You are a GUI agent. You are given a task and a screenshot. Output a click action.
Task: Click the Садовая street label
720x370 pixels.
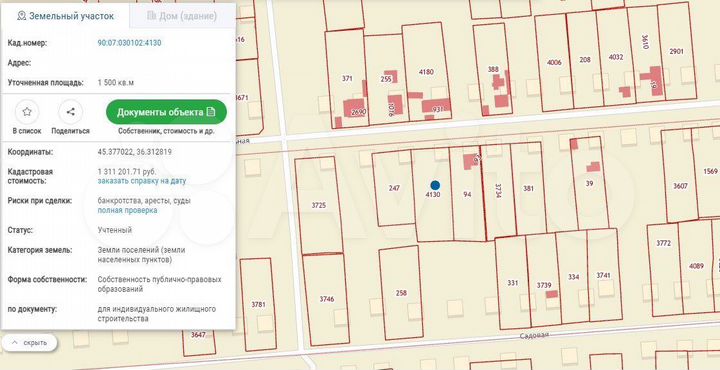[534, 336]
